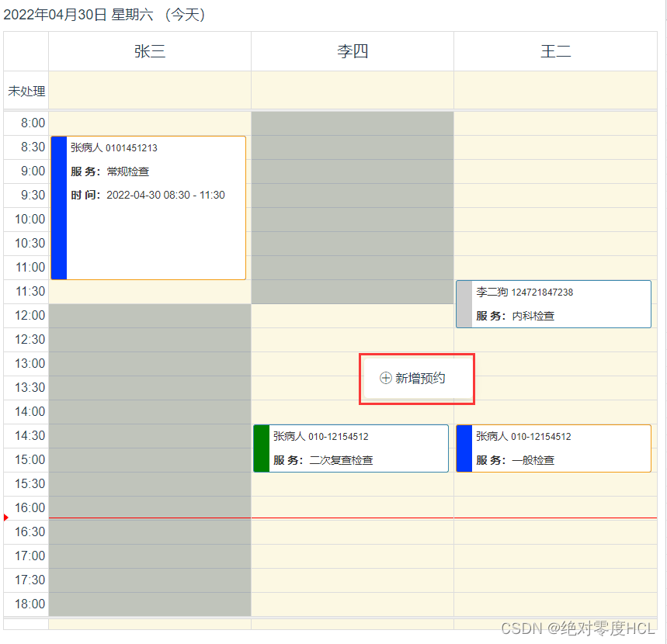The image size is (667, 644).
Task: Click the 9:00 time label
Action: pyautogui.click(x=33, y=171)
